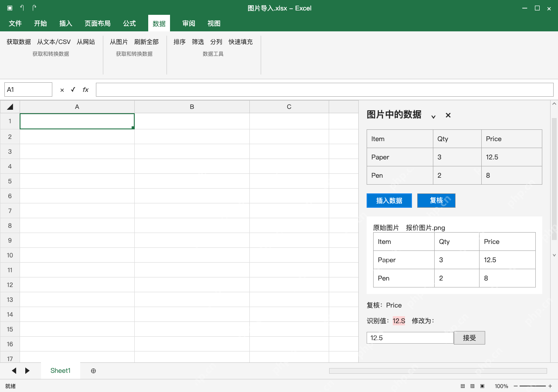Open the A1 name box

[x=28, y=90]
